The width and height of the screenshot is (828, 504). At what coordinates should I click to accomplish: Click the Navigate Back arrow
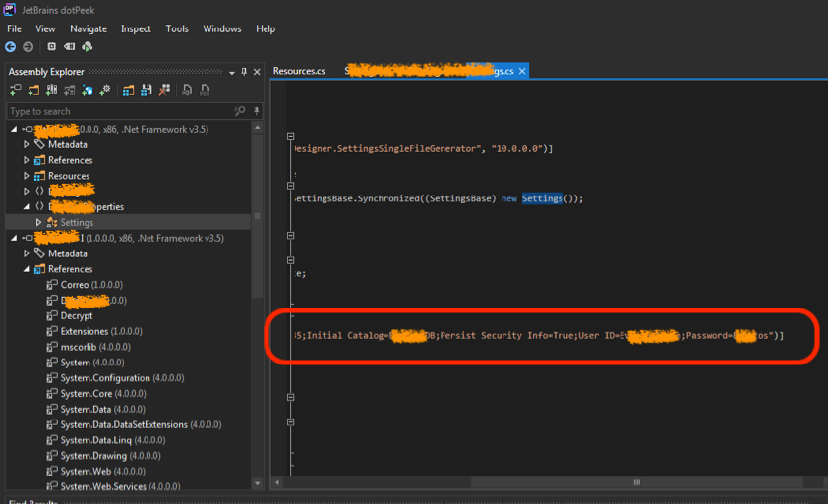11,46
